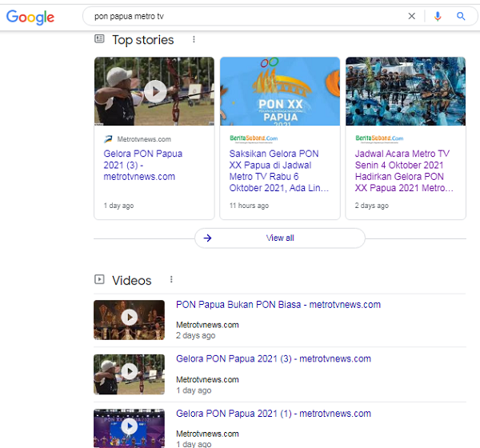Viewport: 480px width, 448px height.
Task: Open 'Gelora PON Papua 2021 (1)' video link
Action: click(273, 414)
